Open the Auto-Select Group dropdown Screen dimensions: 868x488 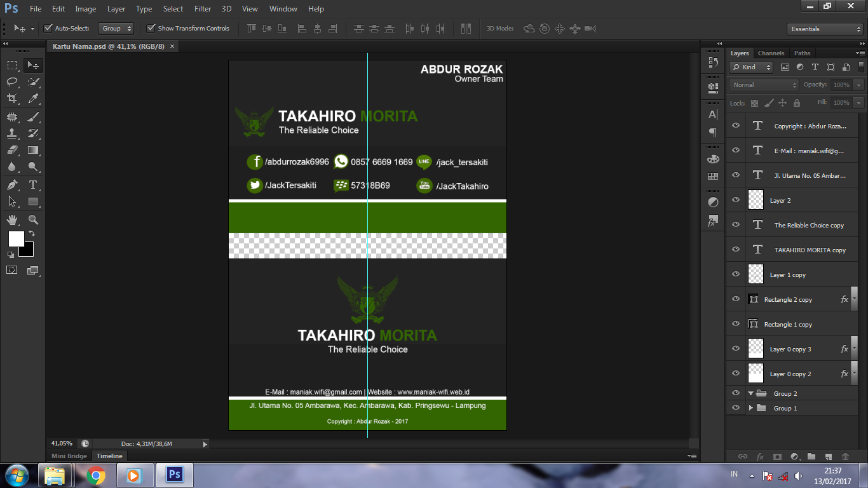[x=117, y=28]
